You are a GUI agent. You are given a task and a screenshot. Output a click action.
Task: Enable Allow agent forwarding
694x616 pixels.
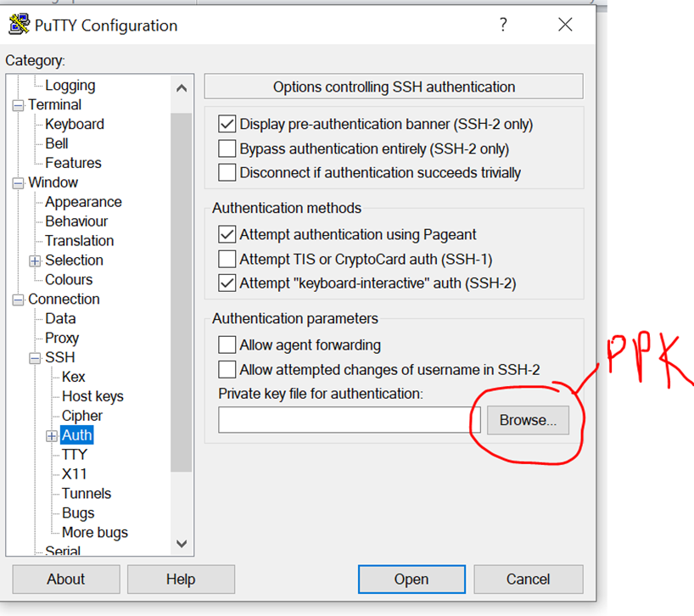coord(227,345)
